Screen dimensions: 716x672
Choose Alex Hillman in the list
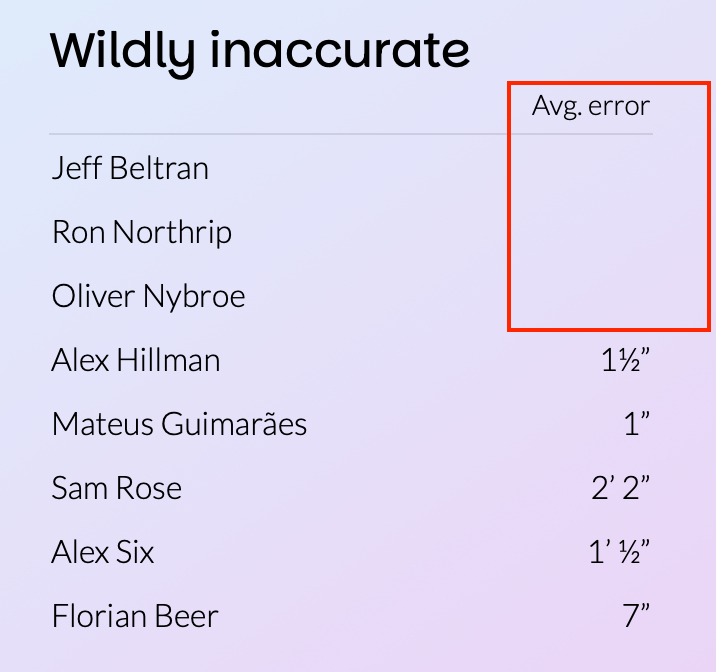136,360
